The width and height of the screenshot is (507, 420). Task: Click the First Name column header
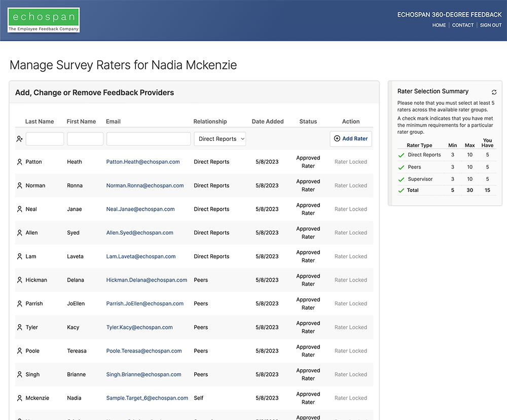(81, 122)
